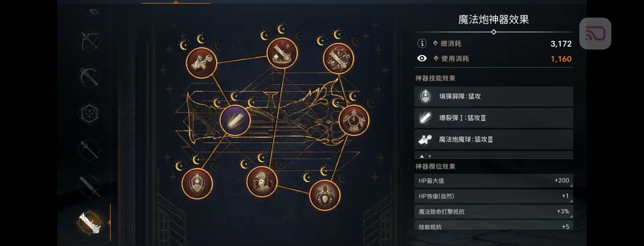Image resolution: width=644 pixels, height=246 pixels.
Task: Select the bow weapon icon in sidebar
Action: pyautogui.click(x=90, y=41)
